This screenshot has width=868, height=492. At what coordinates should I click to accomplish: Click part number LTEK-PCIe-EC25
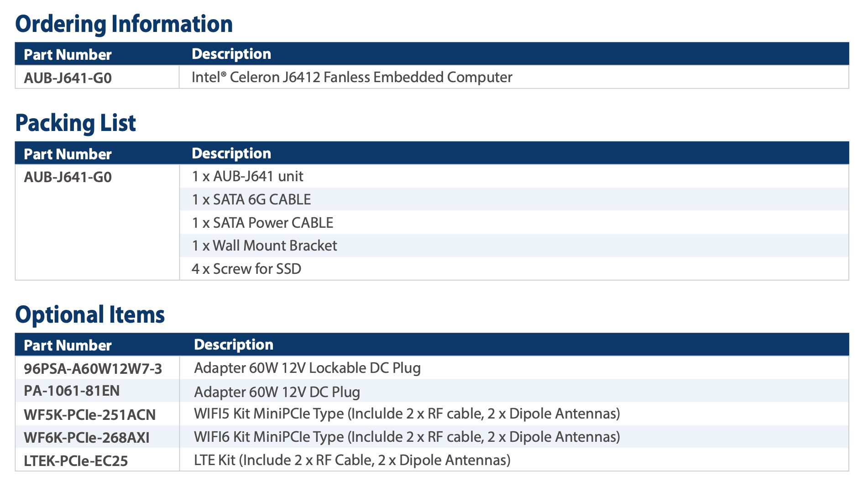pyautogui.click(x=76, y=461)
